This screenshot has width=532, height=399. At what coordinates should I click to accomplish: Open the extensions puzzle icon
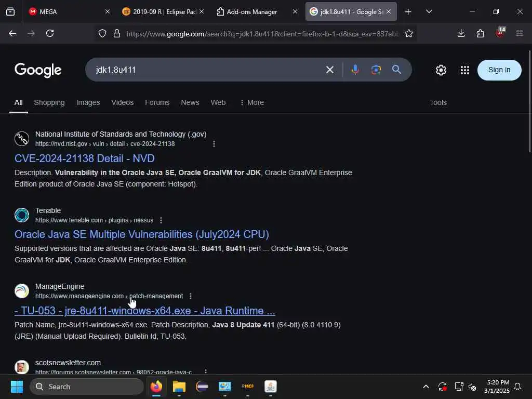(480, 33)
